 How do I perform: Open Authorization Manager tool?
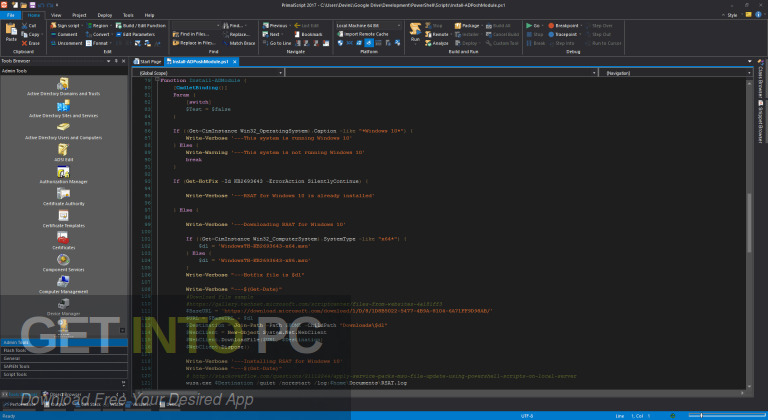[x=63, y=174]
